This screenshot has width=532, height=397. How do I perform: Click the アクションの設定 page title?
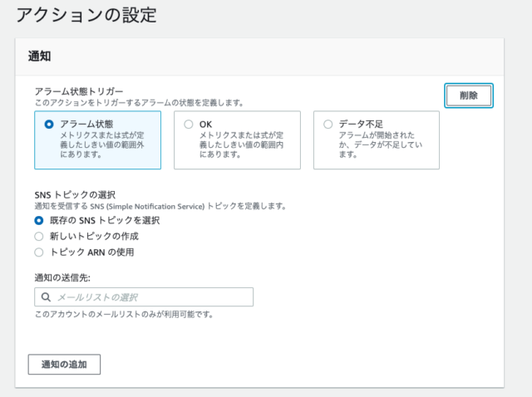pos(86,15)
